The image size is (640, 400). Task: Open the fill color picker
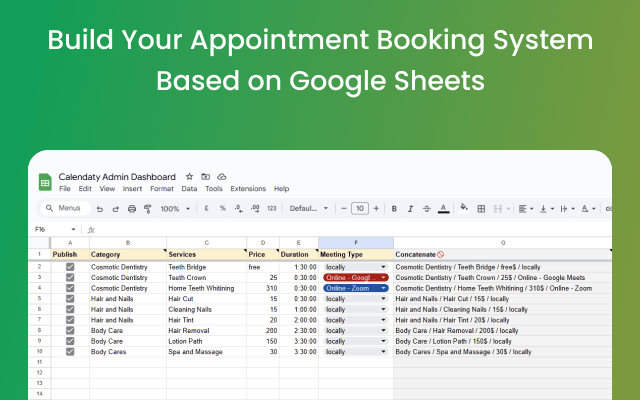coord(464,208)
